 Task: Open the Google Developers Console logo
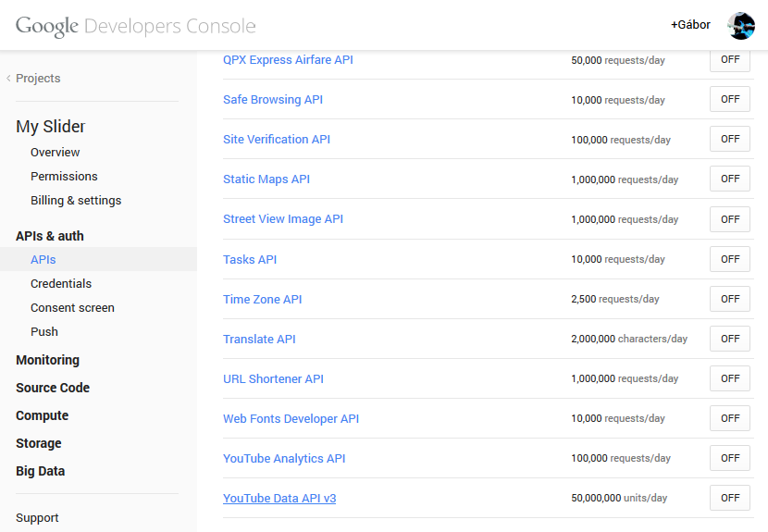click(136, 26)
